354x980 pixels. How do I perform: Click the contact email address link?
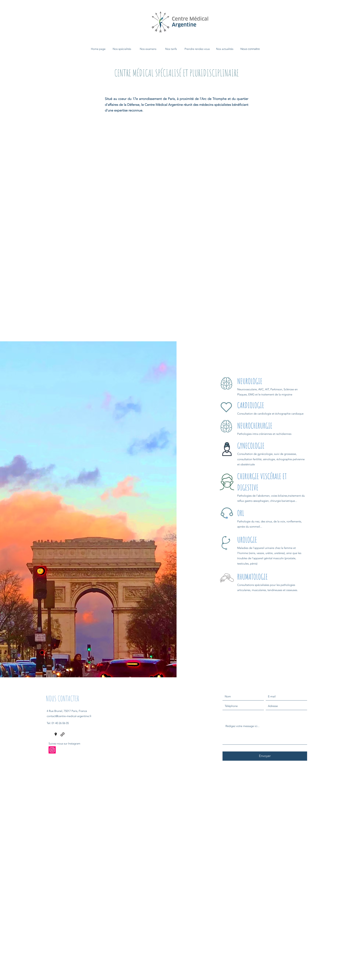point(69,716)
